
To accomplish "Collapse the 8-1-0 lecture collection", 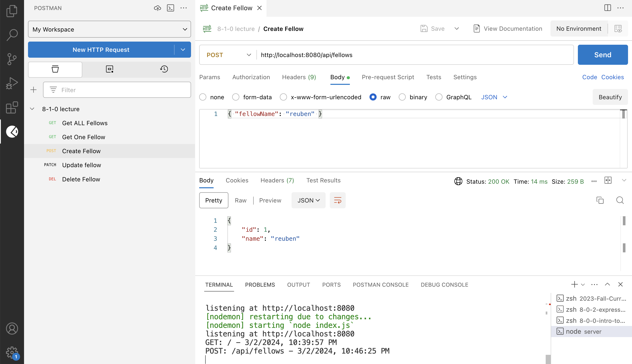I will pos(32,109).
